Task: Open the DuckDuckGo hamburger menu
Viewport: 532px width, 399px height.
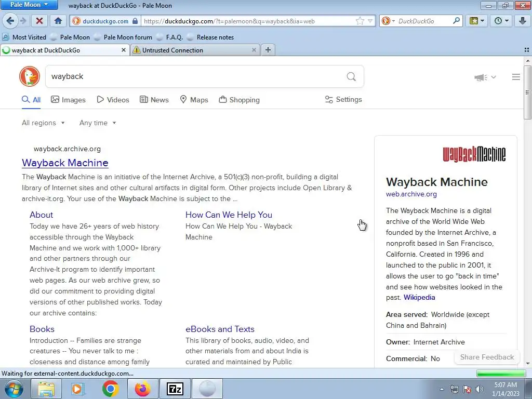Action: 516,77
